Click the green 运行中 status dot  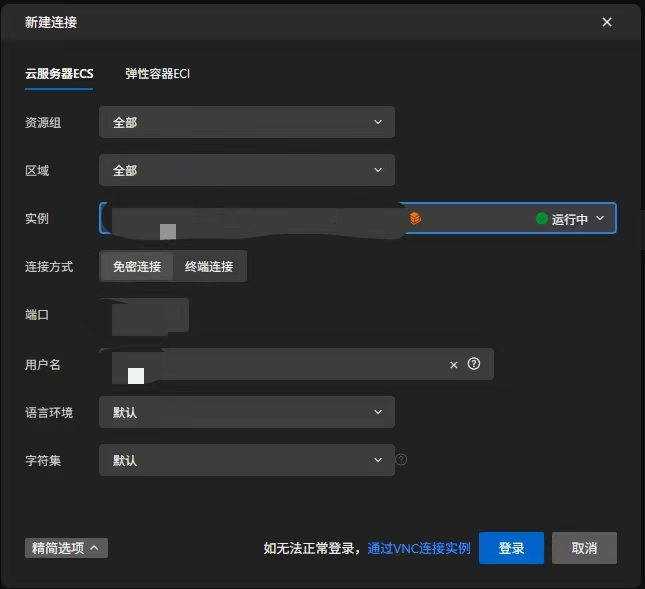click(542, 218)
